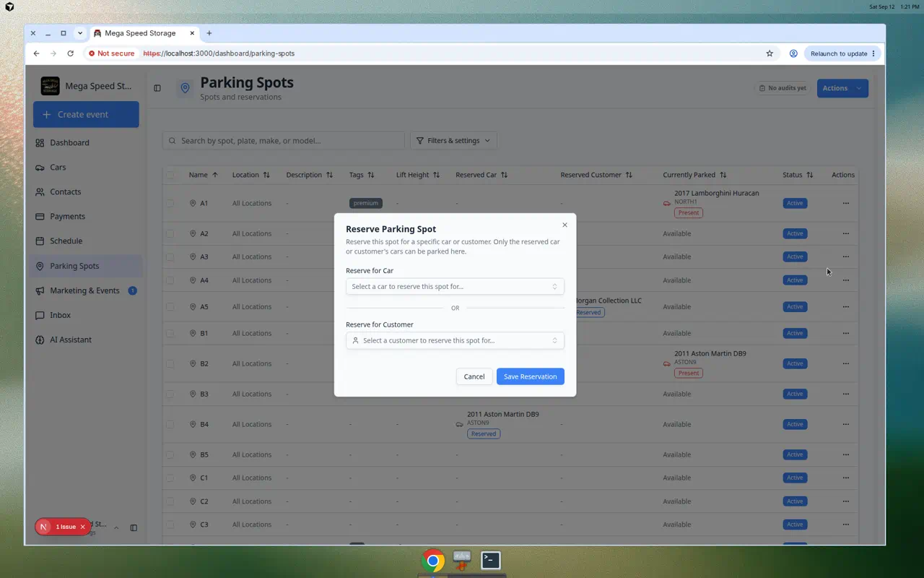The height and width of the screenshot is (578, 924).
Task: Open the Schedule page
Action: pyautogui.click(x=86, y=241)
